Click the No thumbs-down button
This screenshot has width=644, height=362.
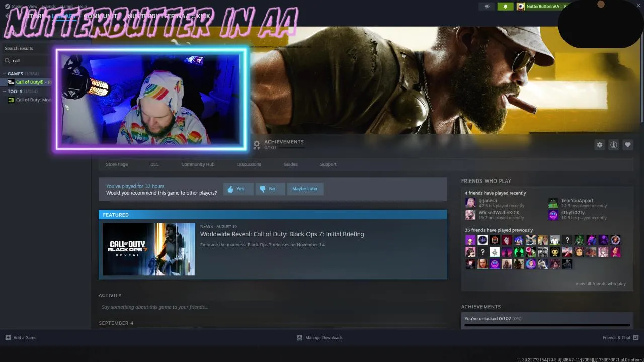coord(270,189)
